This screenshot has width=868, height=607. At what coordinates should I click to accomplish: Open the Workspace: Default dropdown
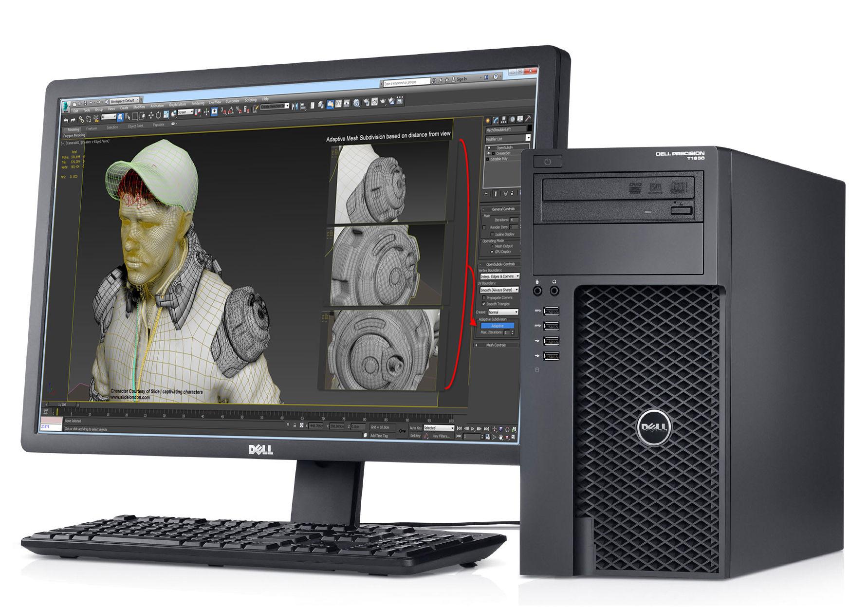point(125,101)
